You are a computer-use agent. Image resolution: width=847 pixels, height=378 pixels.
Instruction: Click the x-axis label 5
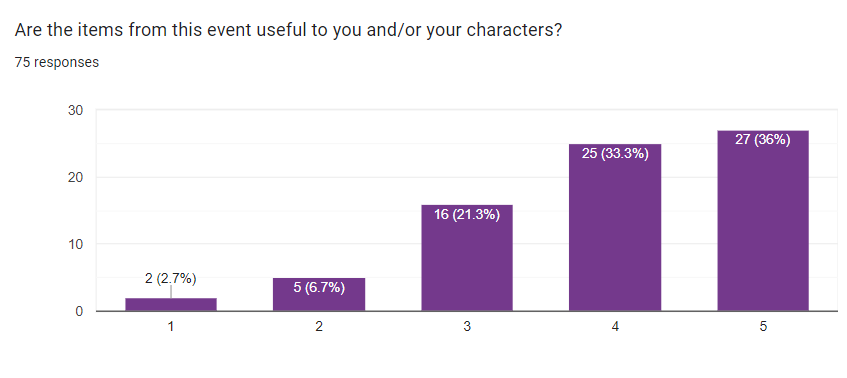[x=763, y=327]
